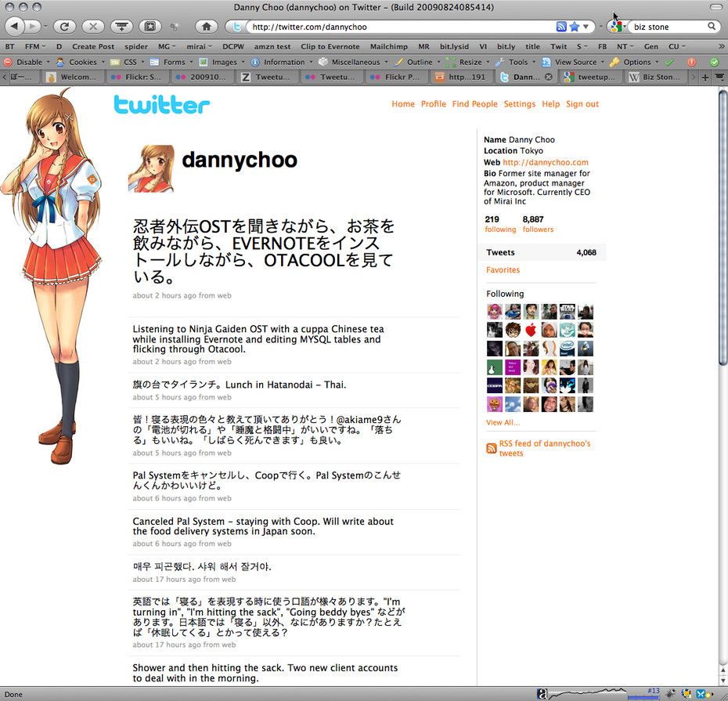Open the address bar history dropdown arrow
Image resolution: width=728 pixels, height=701 pixels.
point(586,27)
